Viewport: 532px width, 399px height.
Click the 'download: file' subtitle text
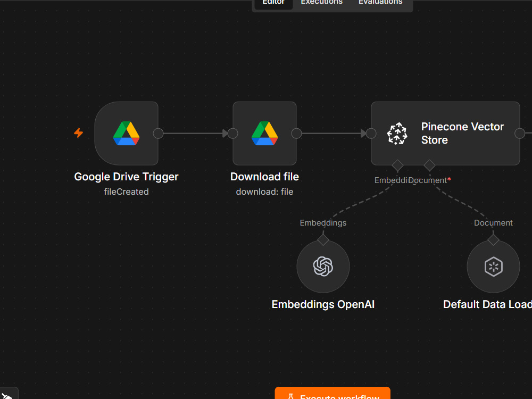[x=264, y=192]
